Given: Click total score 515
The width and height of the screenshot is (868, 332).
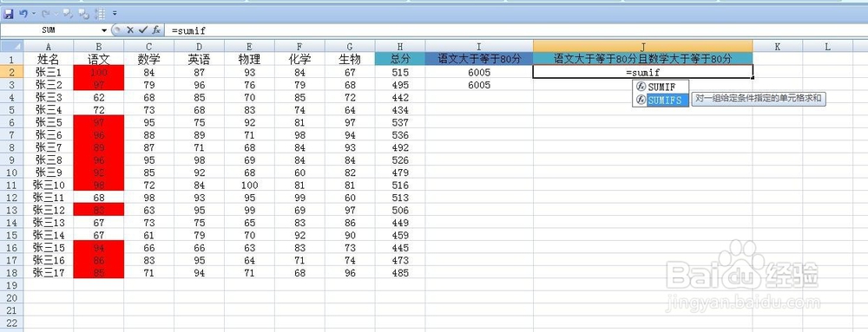Looking at the screenshot, I should [x=399, y=72].
